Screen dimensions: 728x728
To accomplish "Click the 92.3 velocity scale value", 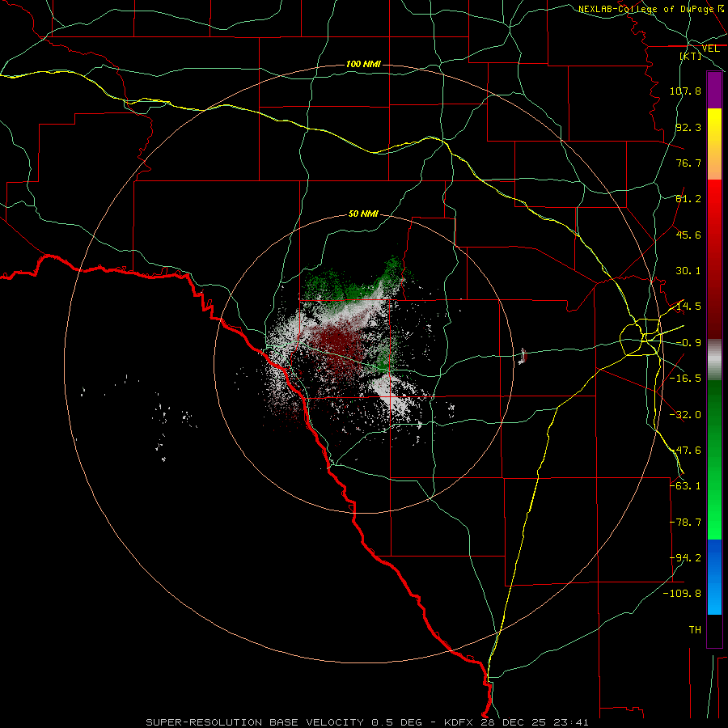I will pyautogui.click(x=688, y=127).
